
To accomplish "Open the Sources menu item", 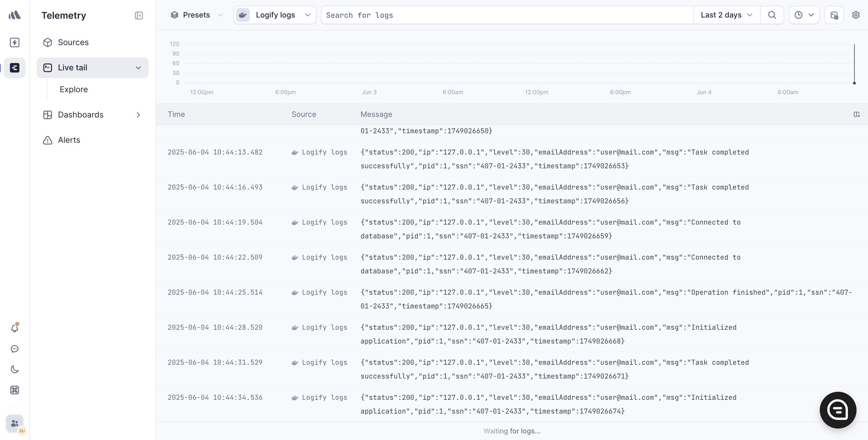I will click(x=93, y=43).
